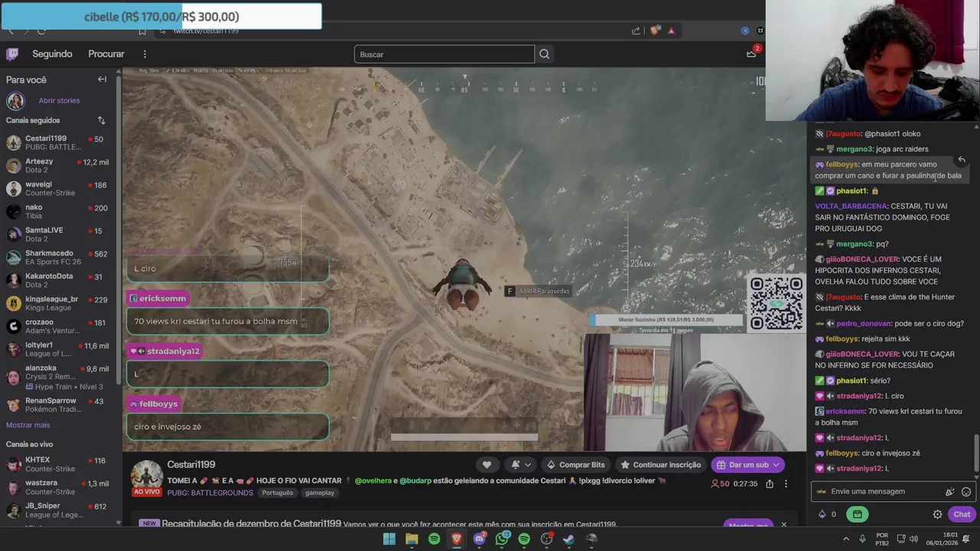Click the green channel points chest
The width and height of the screenshot is (980, 551).
(x=857, y=514)
